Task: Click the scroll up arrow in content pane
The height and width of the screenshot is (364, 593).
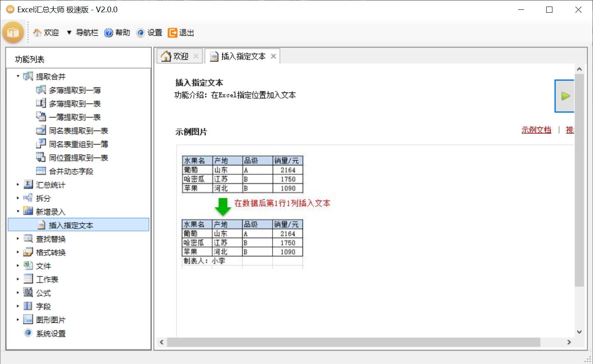Action: click(579, 69)
